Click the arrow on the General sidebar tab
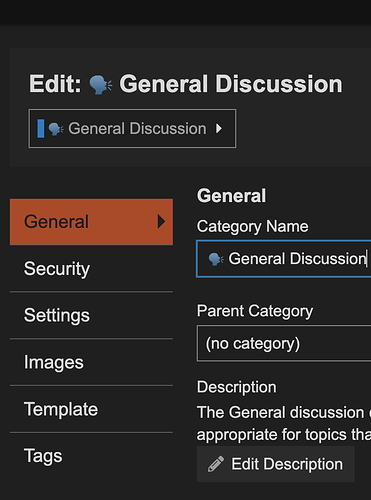The width and height of the screenshot is (371, 500). pyautogui.click(x=161, y=221)
